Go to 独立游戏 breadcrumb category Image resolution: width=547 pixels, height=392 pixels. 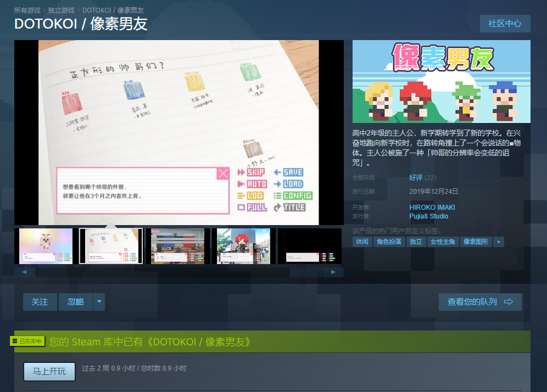62,10
